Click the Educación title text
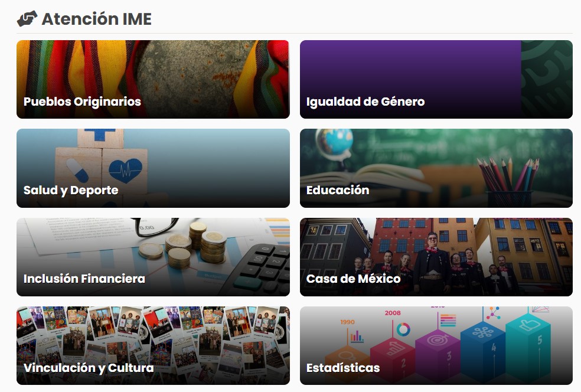581x392 pixels. (338, 190)
